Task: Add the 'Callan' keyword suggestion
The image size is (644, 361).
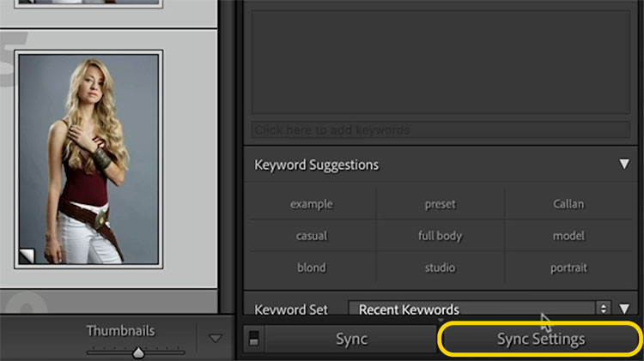Action: tap(568, 204)
